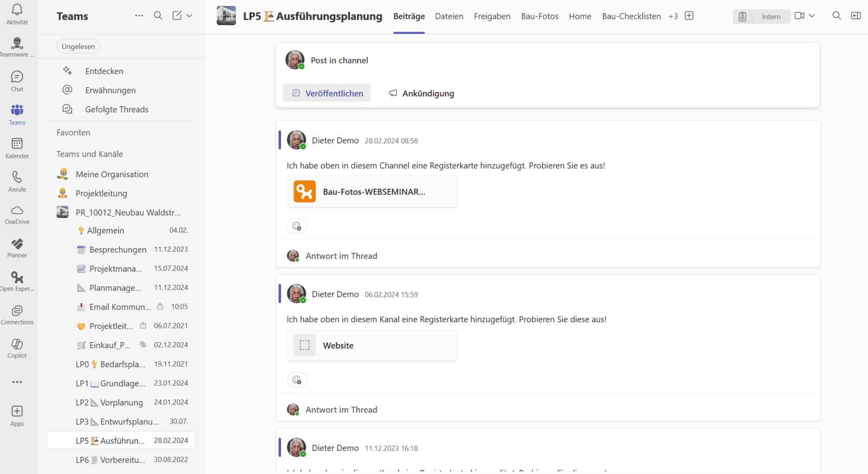
Task: Click the Veröffentlichen button
Action: (327, 93)
